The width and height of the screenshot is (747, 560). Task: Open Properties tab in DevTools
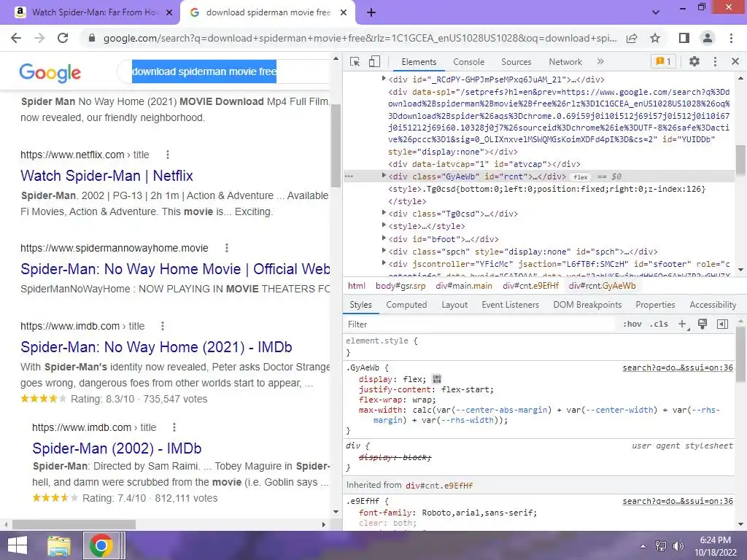655,305
